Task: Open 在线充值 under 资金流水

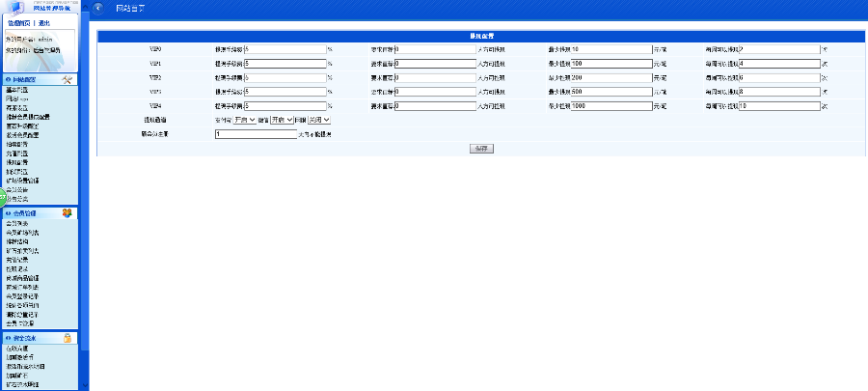Action: 16,349
